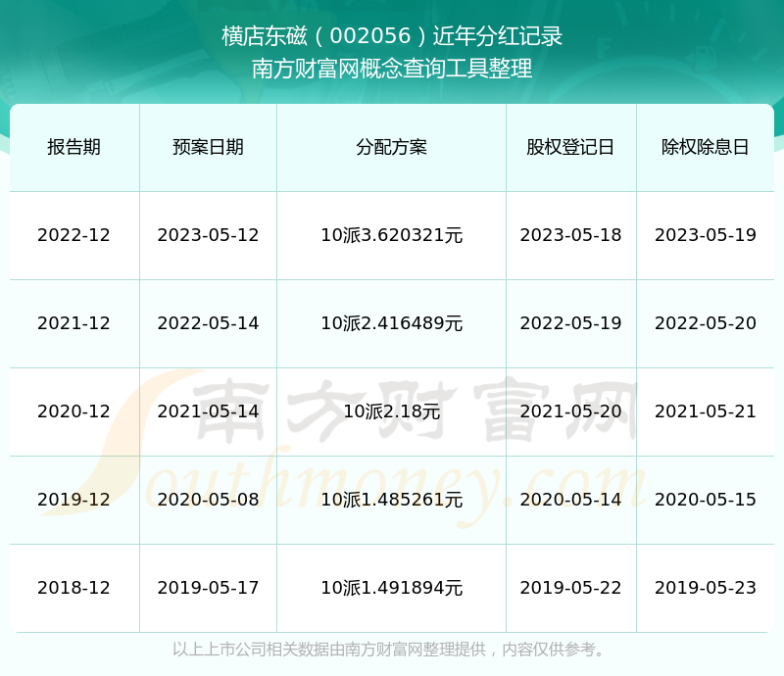This screenshot has height=676, width=784.
Task: Select the 股权登记日 column header
Action: [570, 147]
